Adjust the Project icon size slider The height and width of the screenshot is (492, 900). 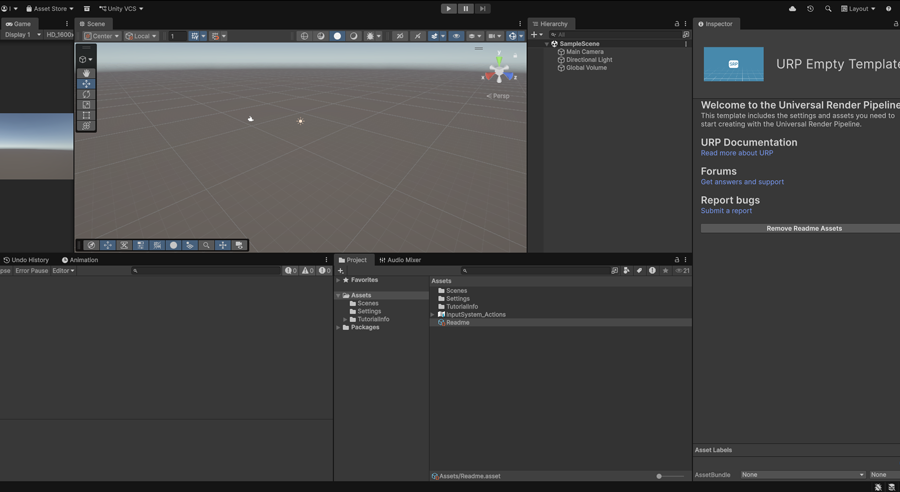(660, 476)
